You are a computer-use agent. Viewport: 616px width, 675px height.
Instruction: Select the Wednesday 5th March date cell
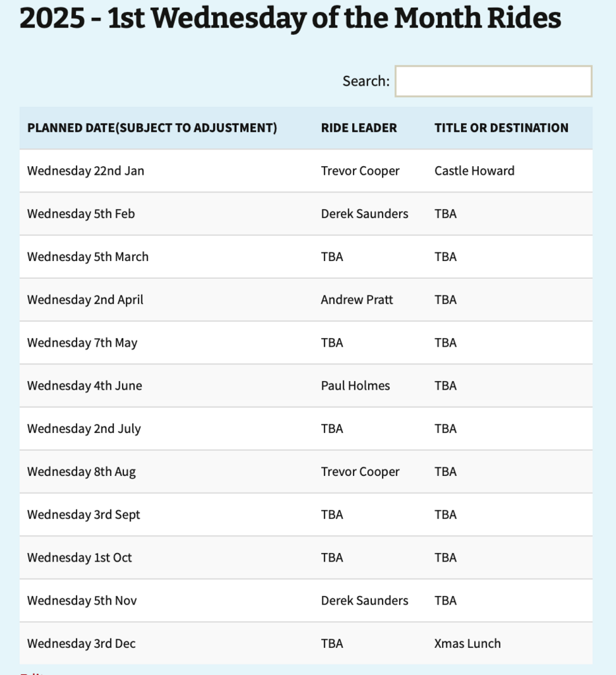pos(88,256)
